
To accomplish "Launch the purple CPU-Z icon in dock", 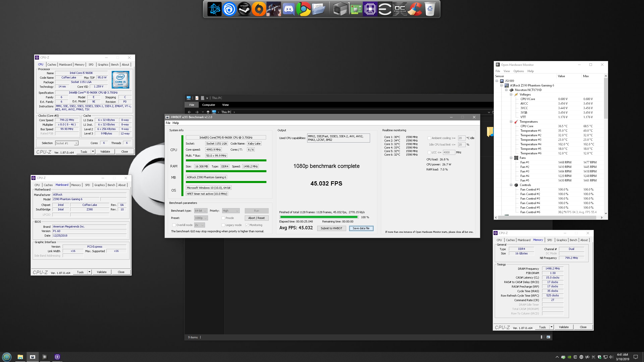I will 370,9.
